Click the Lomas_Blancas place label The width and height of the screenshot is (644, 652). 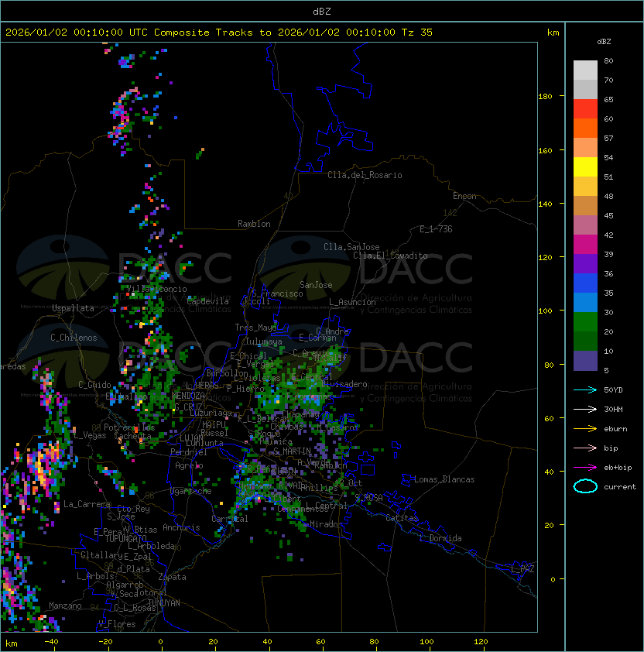pos(444,479)
